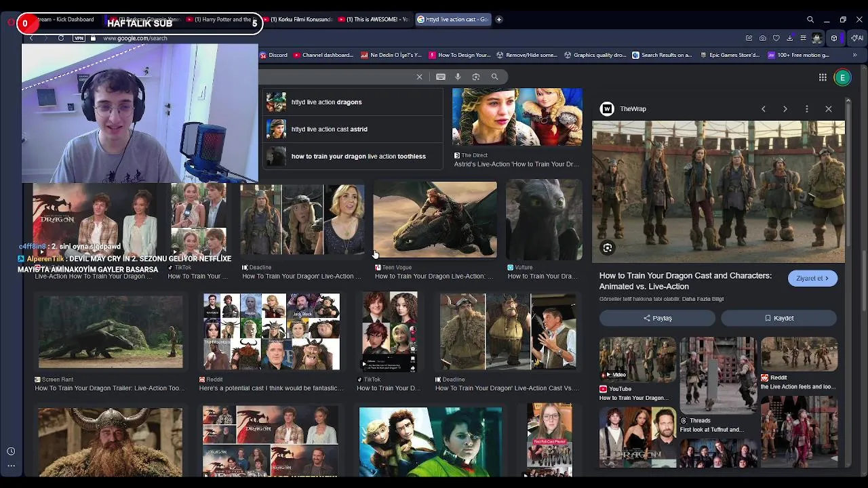Open Daha Fazla Bilgi copyright link
The width and height of the screenshot is (868, 488).
(x=703, y=299)
